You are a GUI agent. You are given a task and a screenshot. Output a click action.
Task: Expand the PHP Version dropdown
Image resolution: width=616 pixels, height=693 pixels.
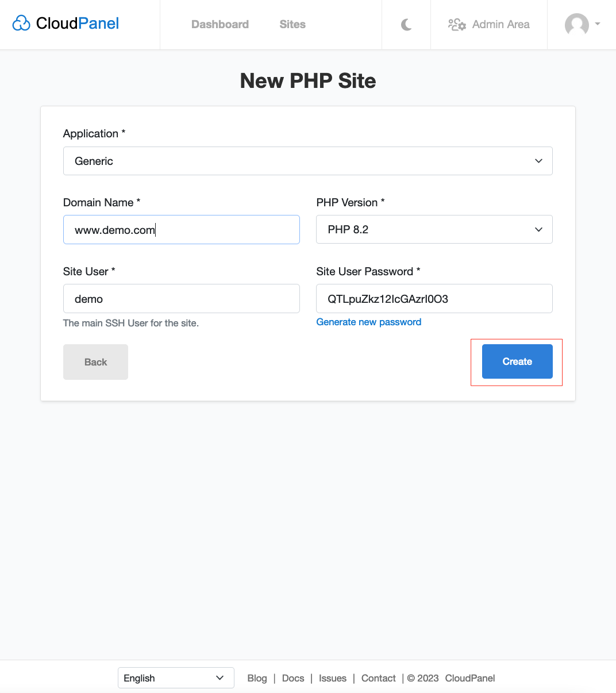[x=434, y=229]
